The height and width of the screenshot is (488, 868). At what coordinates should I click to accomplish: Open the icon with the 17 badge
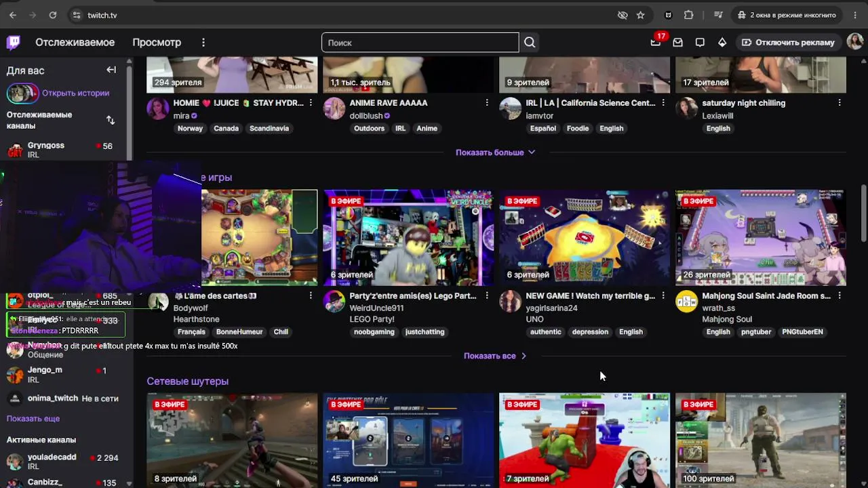click(x=656, y=42)
